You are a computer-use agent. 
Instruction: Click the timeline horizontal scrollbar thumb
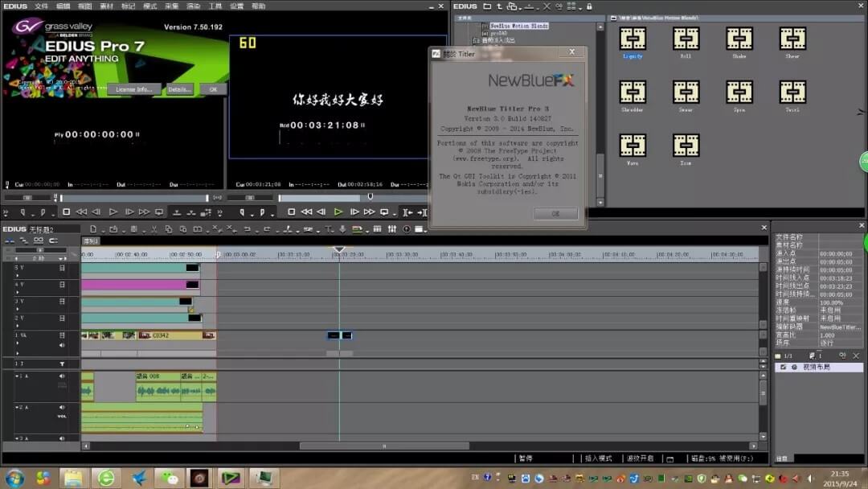click(384, 446)
